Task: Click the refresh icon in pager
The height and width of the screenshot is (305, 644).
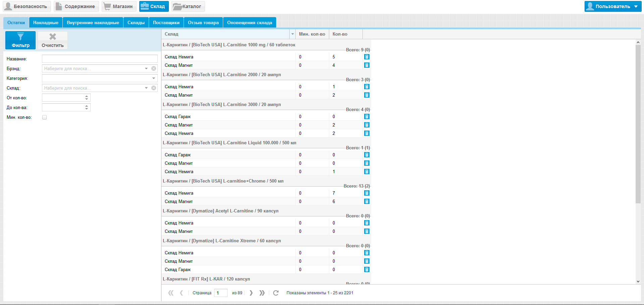Action: coord(276,293)
